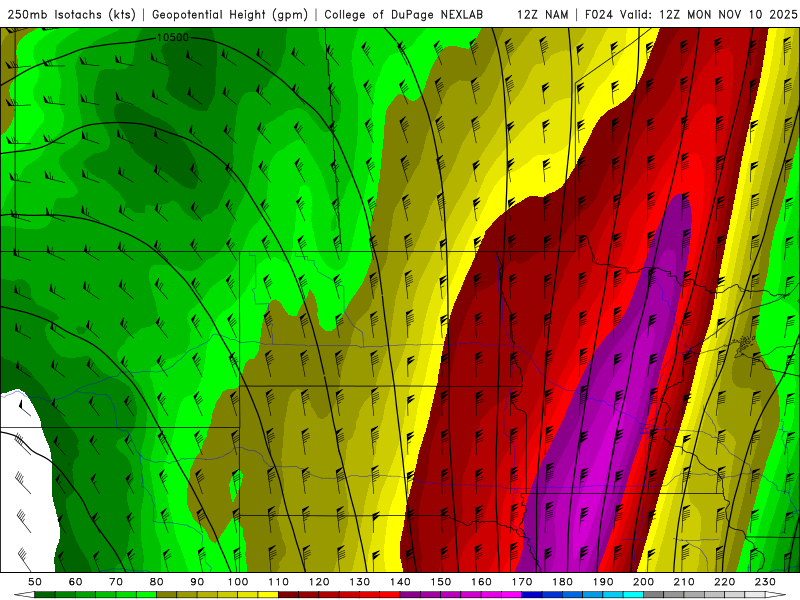Click the 140 legend value
This screenshot has height=600, width=800.
400,582
